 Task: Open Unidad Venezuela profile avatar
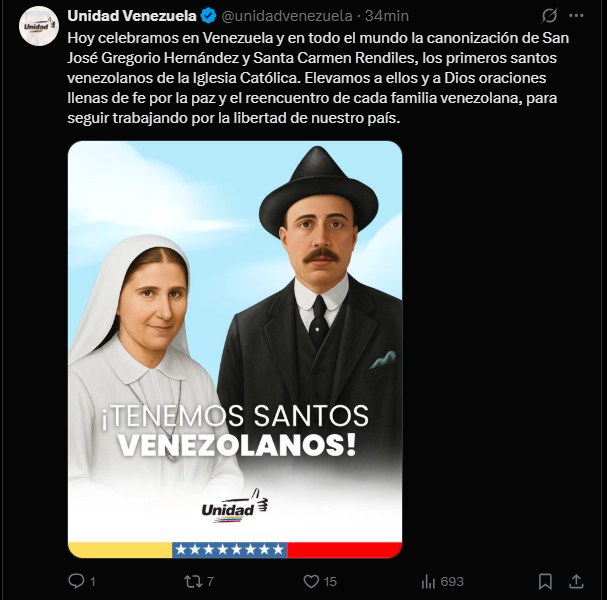point(39,26)
